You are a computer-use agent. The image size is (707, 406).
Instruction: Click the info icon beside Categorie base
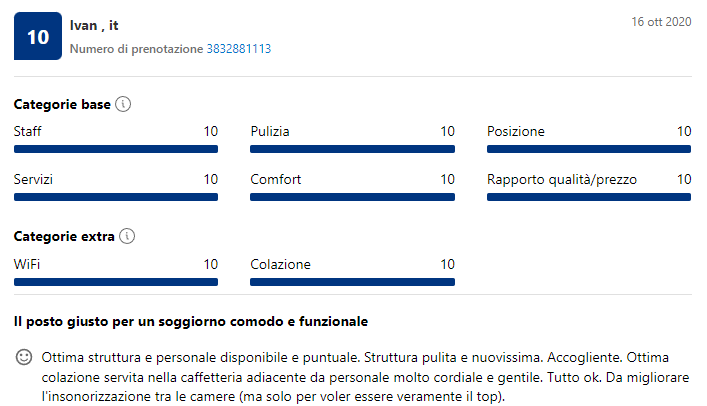click(123, 104)
